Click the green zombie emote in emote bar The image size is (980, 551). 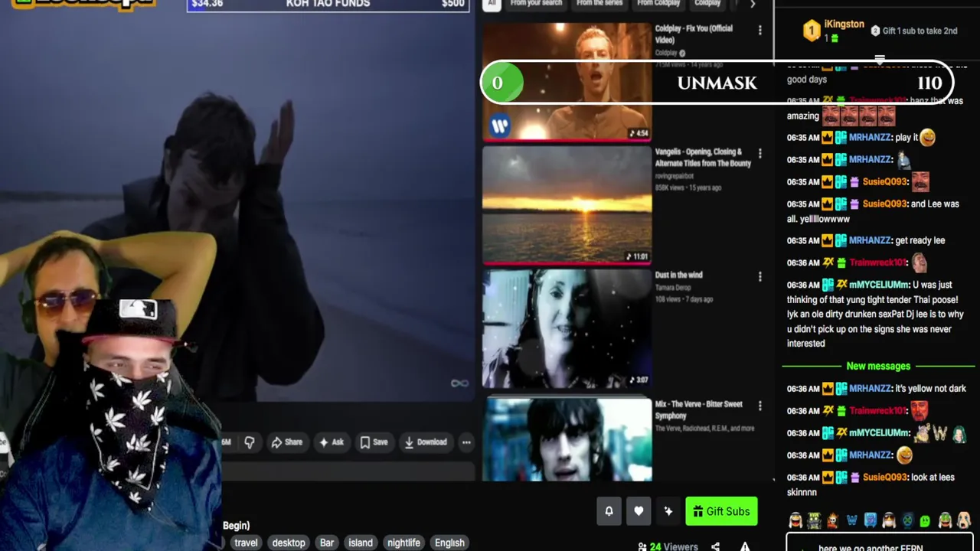[814, 520]
